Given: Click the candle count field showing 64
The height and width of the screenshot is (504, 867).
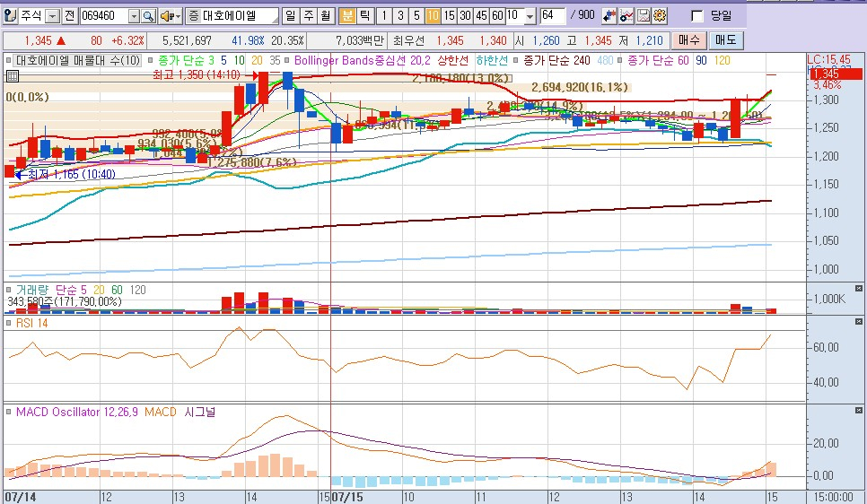Looking at the screenshot, I should (553, 16).
